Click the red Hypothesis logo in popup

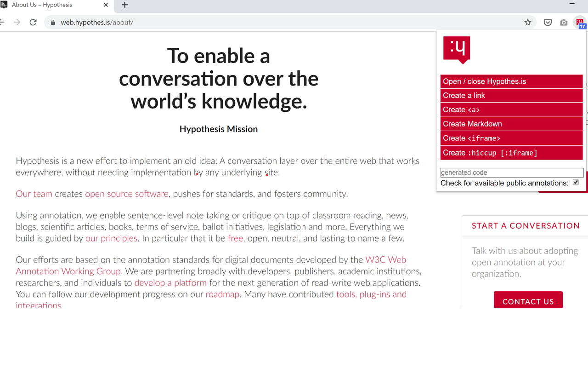click(x=457, y=50)
